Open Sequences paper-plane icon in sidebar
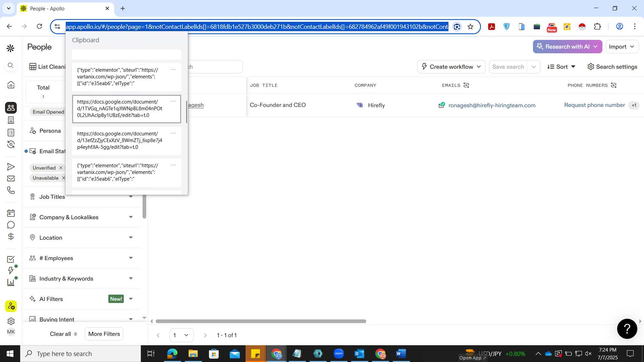This screenshot has height=362, width=644. click(x=11, y=167)
